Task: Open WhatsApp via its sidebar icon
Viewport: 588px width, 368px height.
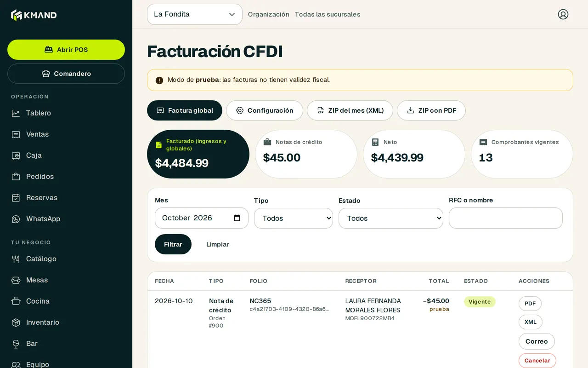Action: [16, 219]
